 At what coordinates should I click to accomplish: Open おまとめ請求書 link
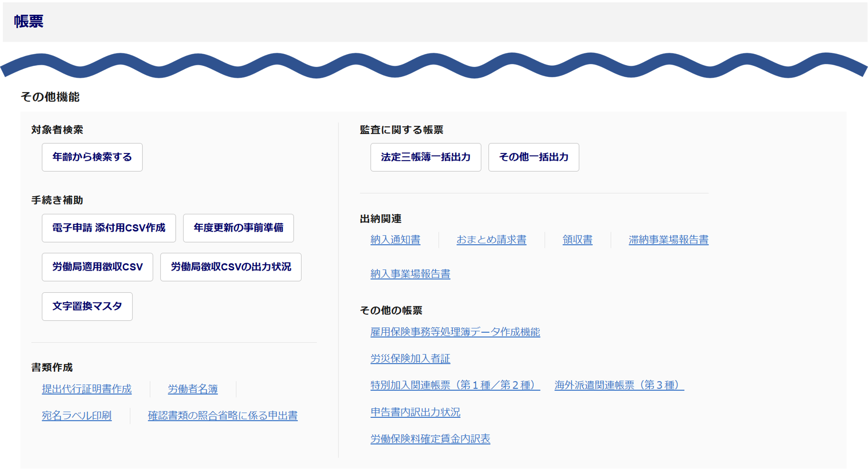click(x=491, y=239)
